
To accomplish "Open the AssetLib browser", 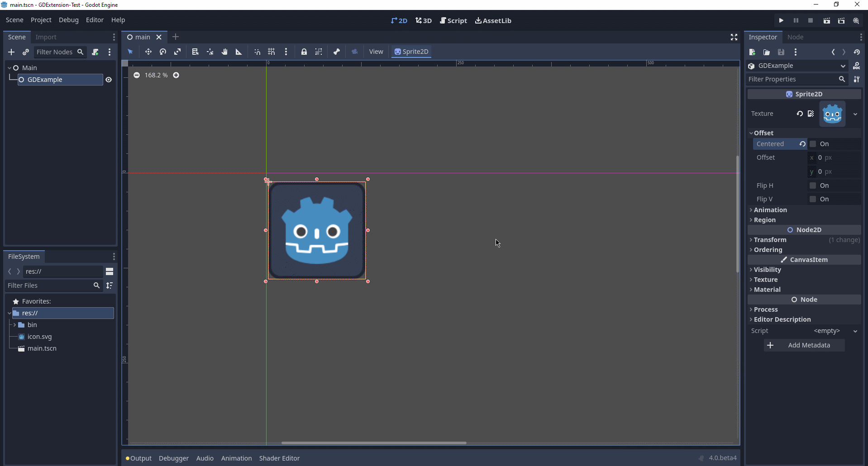I will [x=493, y=21].
